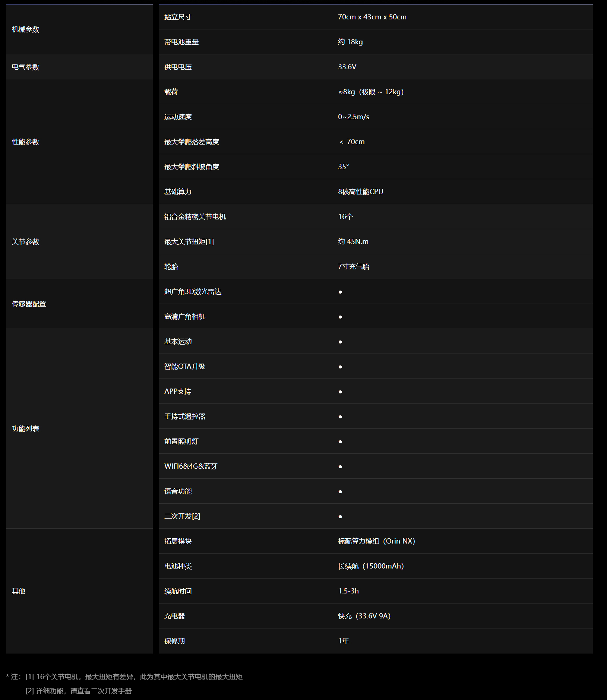Viewport: 607px width, 700px height.
Task: Click the 最大关节扭矩[1] footnote label
Action: pyautogui.click(x=189, y=242)
